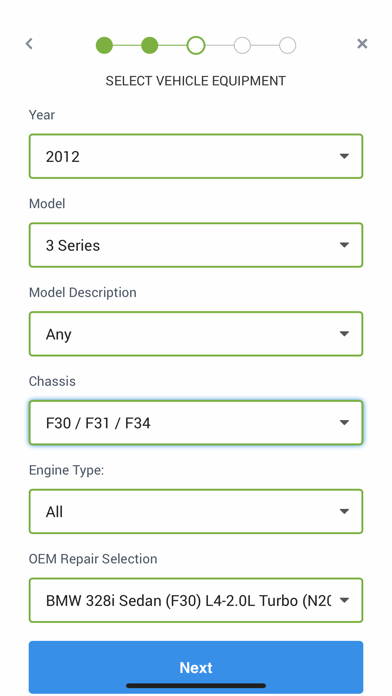This screenshot has height=696, width=392.
Task: Click the arrow icon beside 3 Series
Action: point(344,245)
